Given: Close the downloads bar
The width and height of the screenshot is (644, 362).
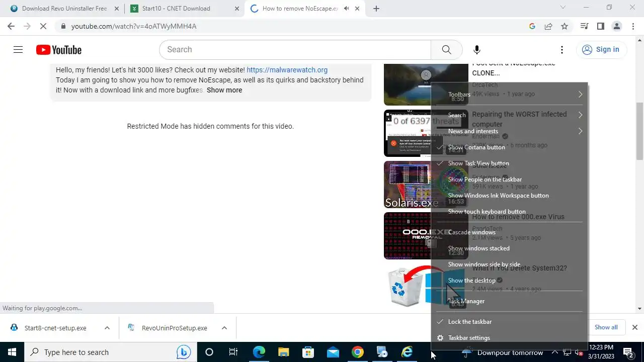Looking at the screenshot, I should click(634, 327).
